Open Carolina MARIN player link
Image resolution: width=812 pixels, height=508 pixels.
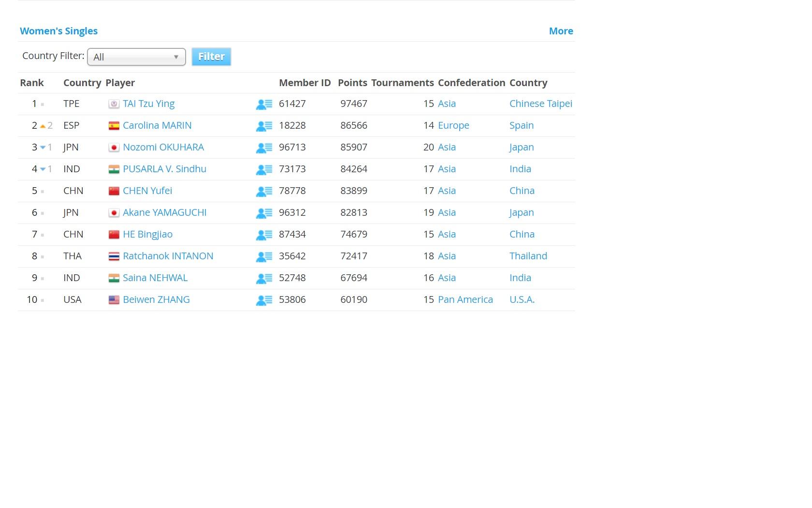tap(157, 125)
